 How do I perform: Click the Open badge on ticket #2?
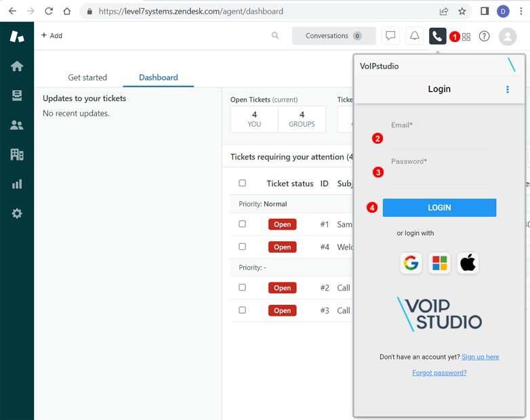click(x=282, y=288)
